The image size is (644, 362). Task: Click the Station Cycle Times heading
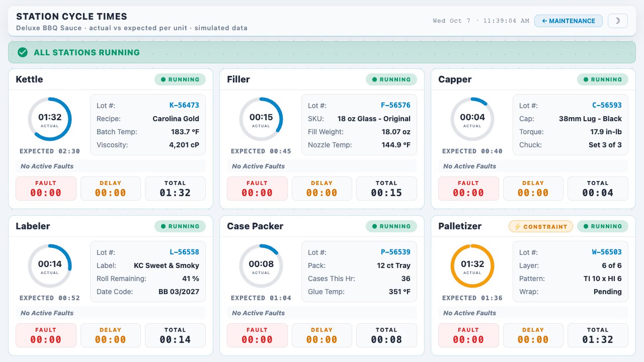click(71, 16)
